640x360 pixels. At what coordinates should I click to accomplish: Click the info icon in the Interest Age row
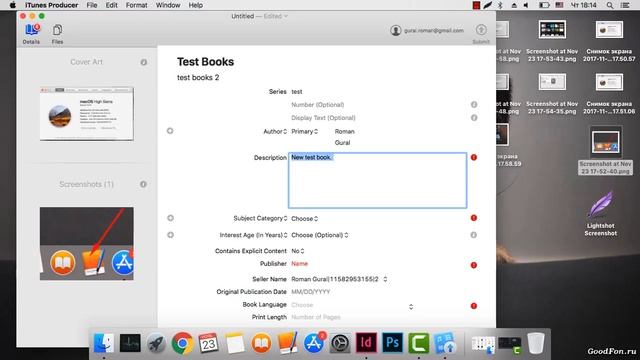coord(473,235)
